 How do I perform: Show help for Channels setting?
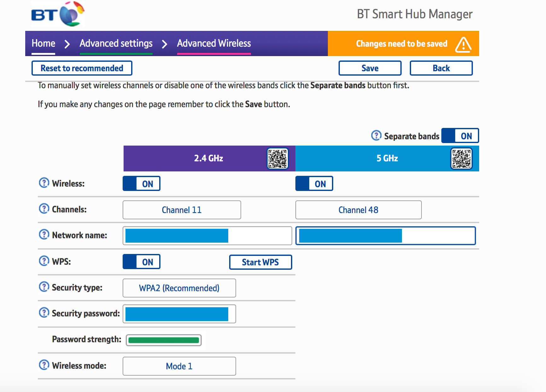(44, 209)
